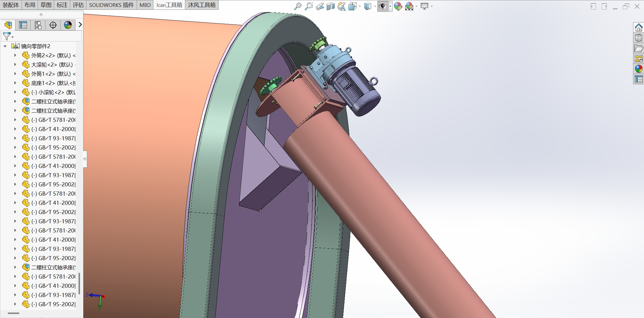Switch to the 装配体 ribbon tab

(x=11, y=5)
